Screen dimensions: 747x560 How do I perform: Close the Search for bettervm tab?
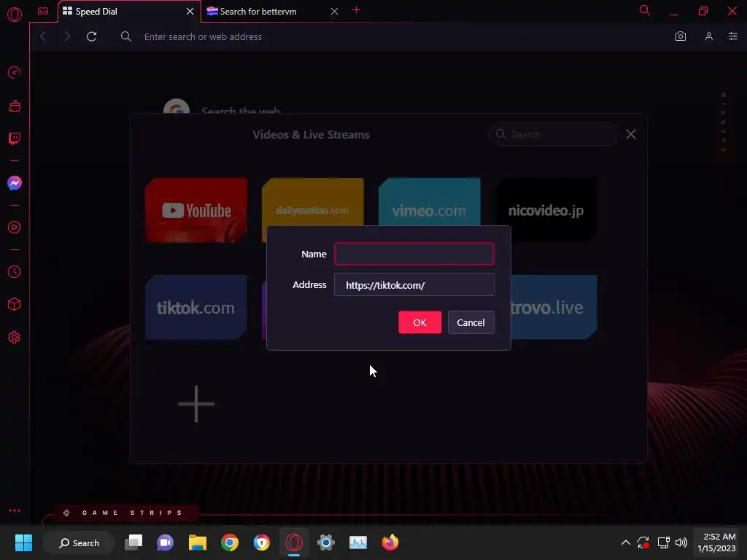pyautogui.click(x=334, y=12)
